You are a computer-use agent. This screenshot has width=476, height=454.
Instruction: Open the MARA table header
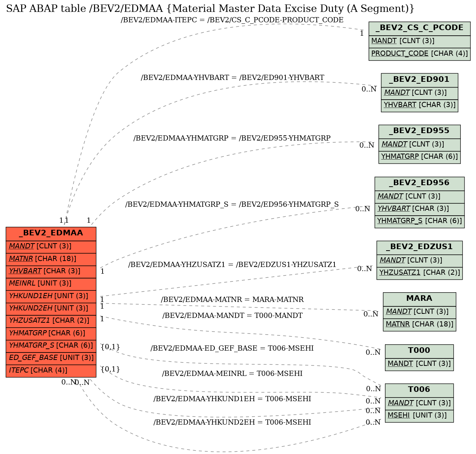(x=420, y=299)
